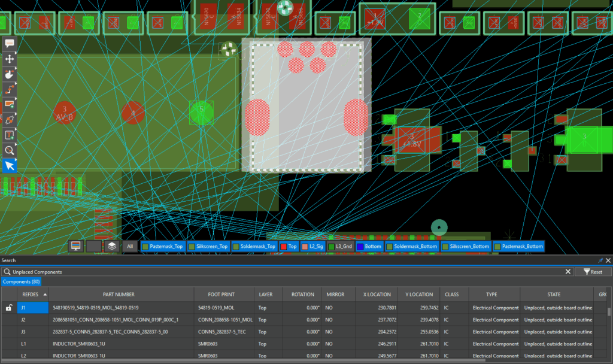Image resolution: width=613 pixels, height=364 pixels.
Task: Toggle the Pastemask_Top layer checkbox
Action: pos(147,246)
